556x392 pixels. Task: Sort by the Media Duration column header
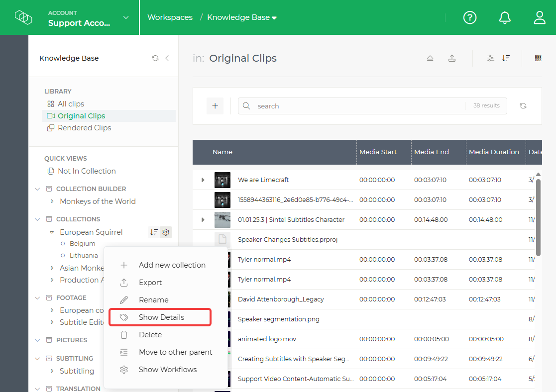(494, 152)
